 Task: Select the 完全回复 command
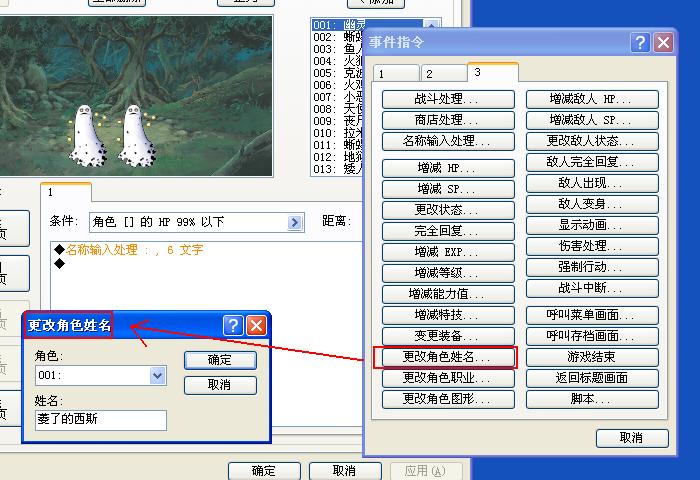(x=448, y=231)
